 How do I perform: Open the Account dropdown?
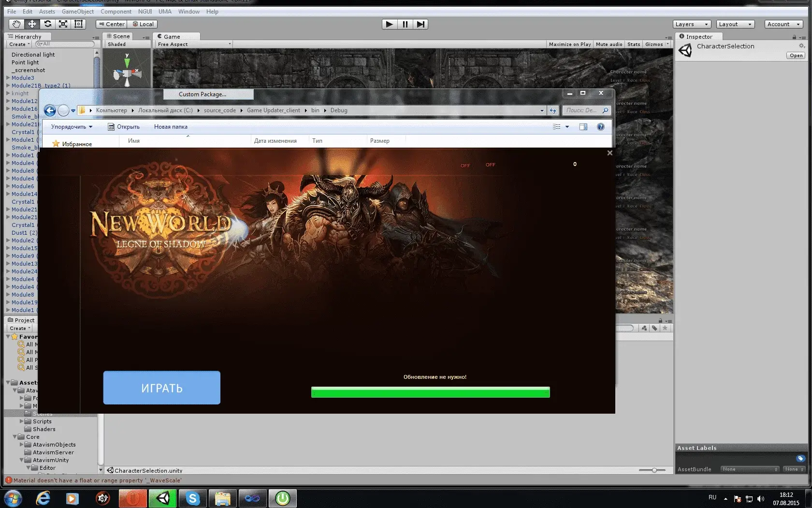(783, 24)
